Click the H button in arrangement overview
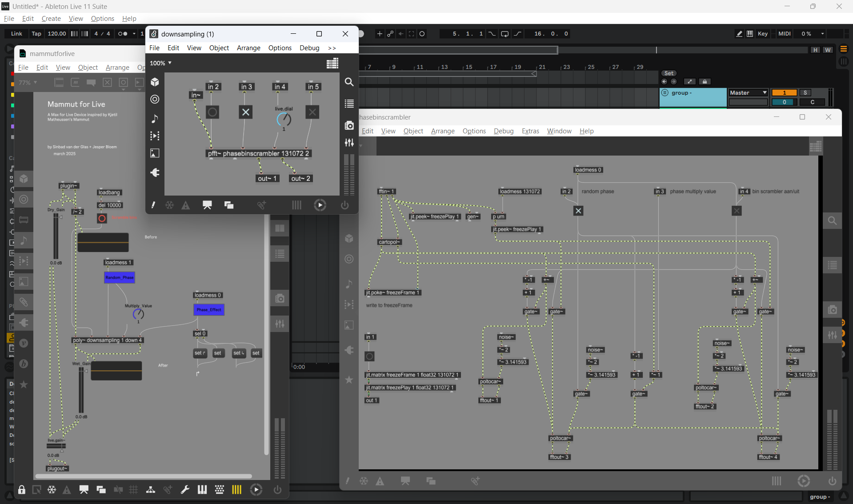 815,50
